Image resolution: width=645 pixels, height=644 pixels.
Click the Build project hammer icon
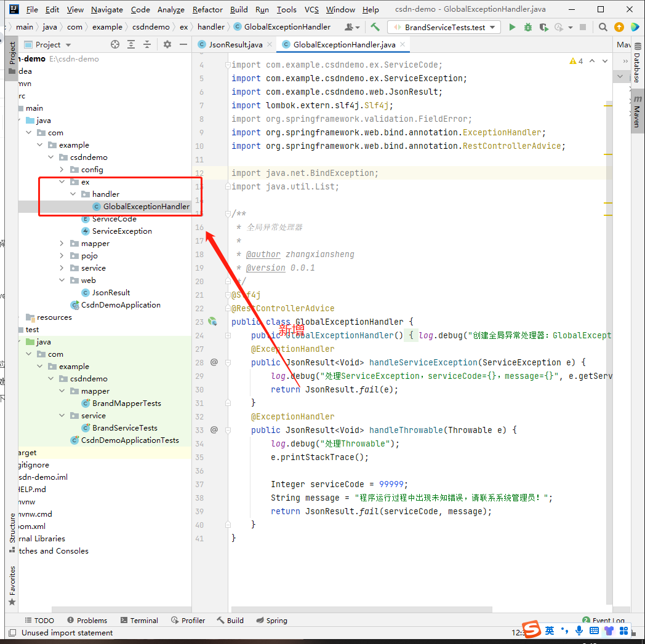375,27
